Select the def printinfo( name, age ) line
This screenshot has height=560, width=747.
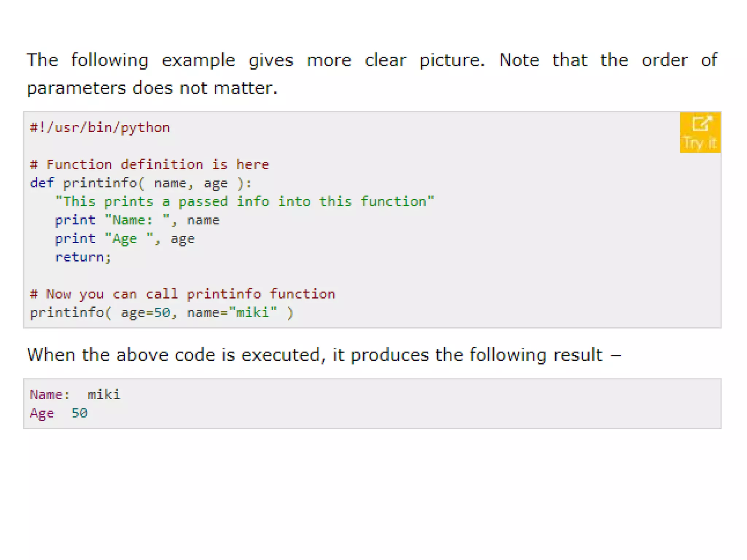click(141, 183)
